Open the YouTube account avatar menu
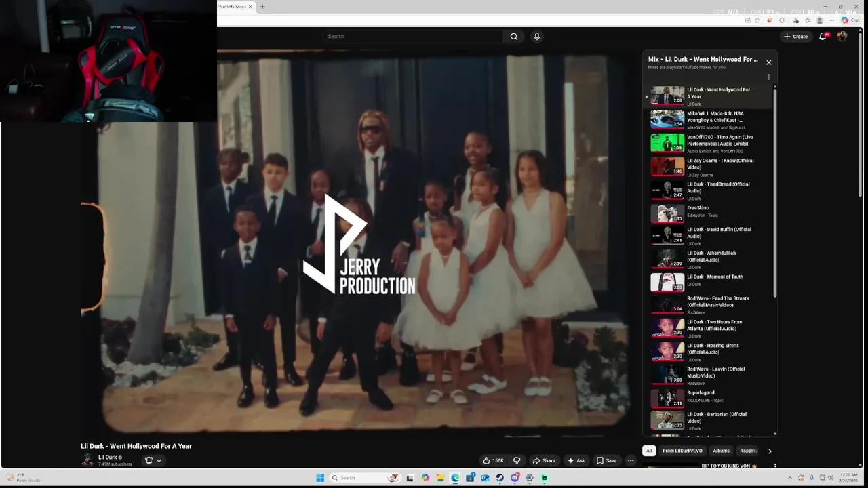This screenshot has width=868, height=488. 842,37
